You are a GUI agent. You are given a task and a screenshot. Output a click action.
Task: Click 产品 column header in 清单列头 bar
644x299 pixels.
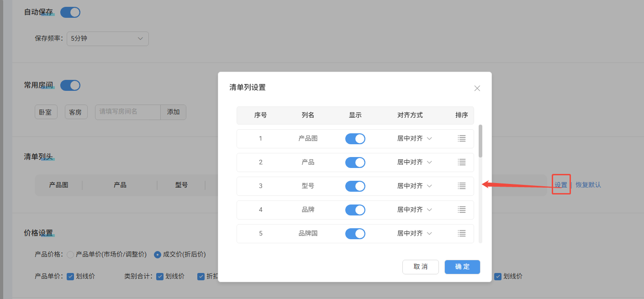click(120, 185)
